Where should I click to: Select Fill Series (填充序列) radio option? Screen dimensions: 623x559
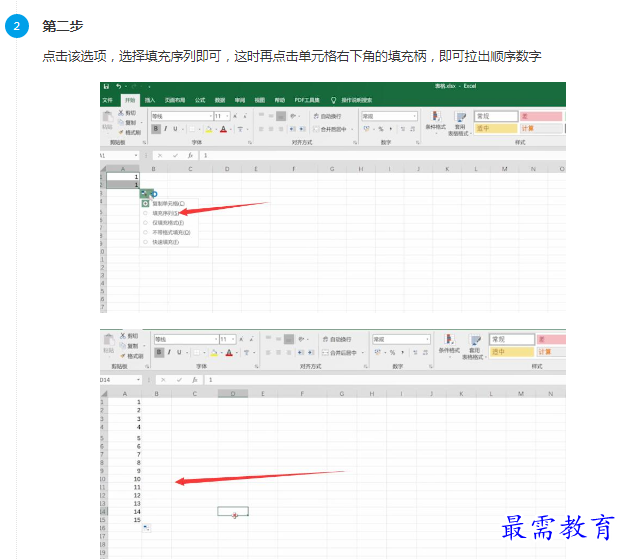[145, 213]
